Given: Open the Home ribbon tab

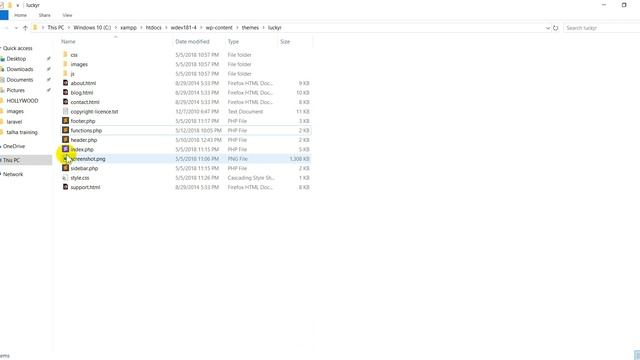Looking at the screenshot, I should 20,15.
